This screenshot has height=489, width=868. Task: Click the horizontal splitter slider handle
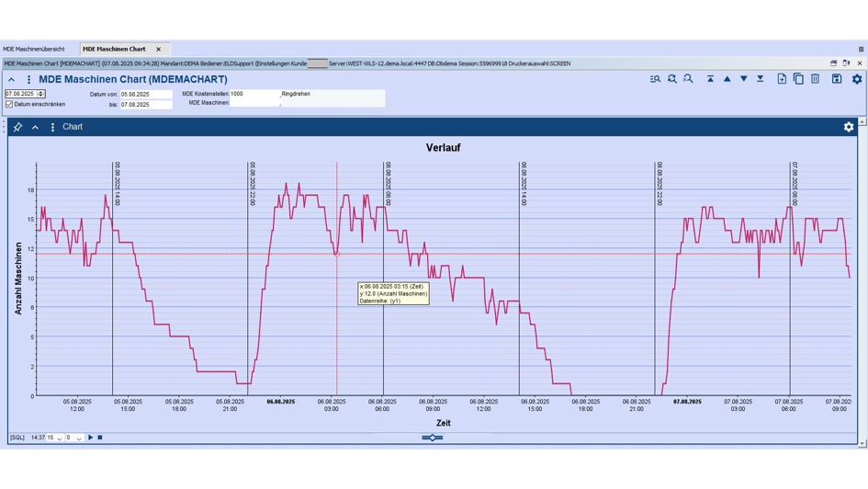point(433,438)
